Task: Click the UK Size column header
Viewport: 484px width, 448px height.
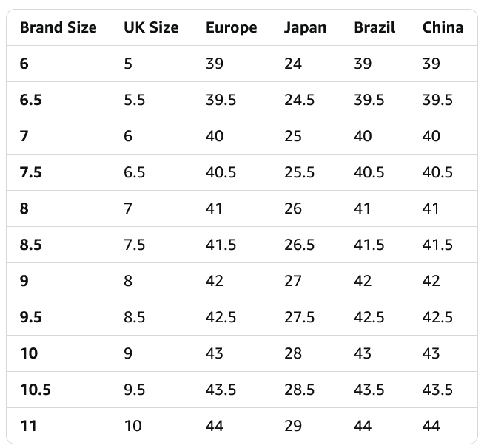Action: tap(151, 28)
